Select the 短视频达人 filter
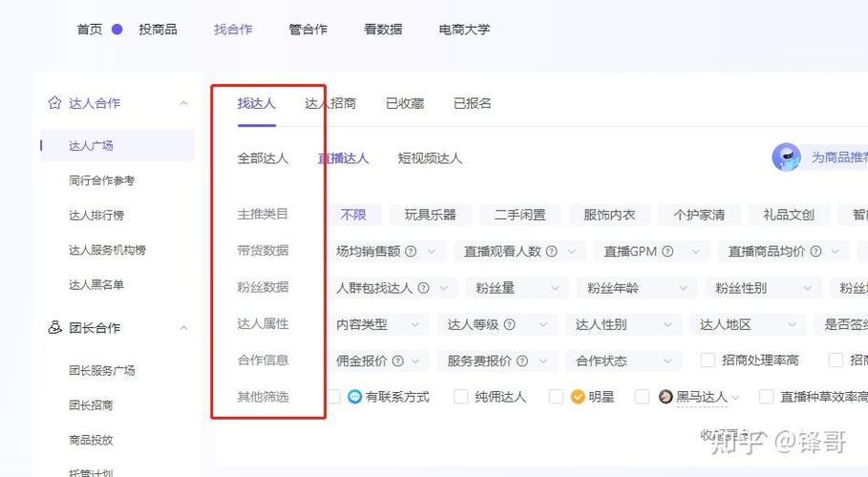The height and width of the screenshot is (477, 868). pos(430,158)
